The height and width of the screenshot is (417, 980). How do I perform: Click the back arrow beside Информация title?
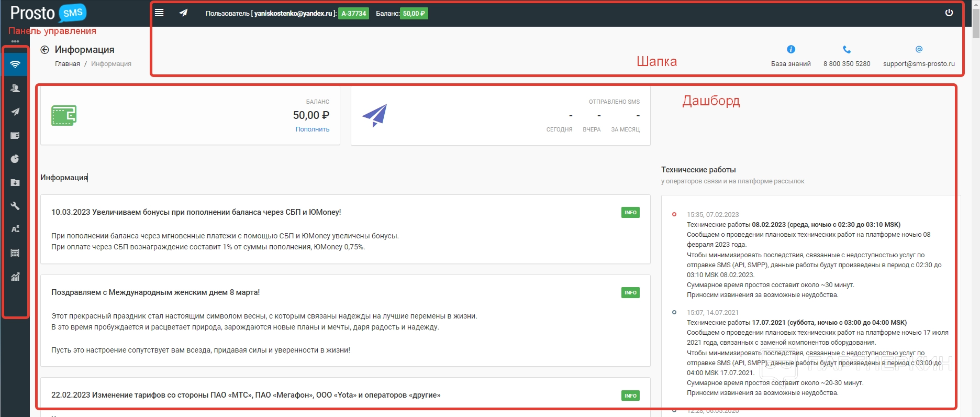click(x=45, y=50)
